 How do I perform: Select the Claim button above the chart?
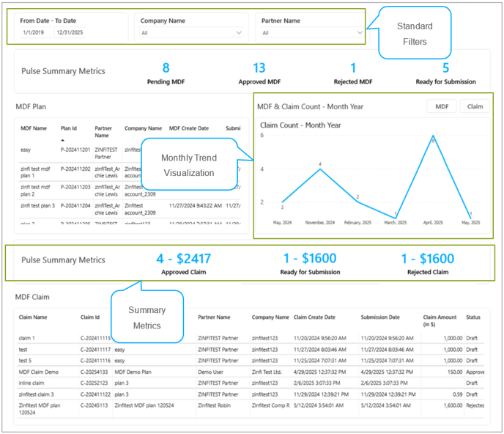point(475,106)
